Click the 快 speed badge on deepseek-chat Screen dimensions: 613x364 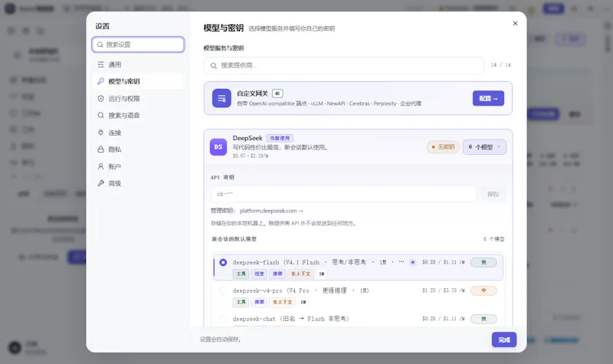point(484,319)
